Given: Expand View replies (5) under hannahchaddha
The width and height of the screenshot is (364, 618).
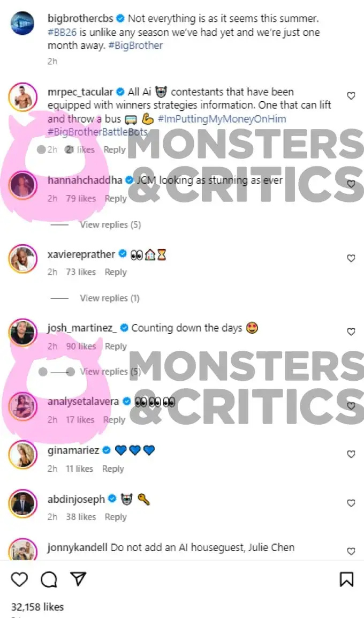Looking at the screenshot, I should pyautogui.click(x=110, y=225).
